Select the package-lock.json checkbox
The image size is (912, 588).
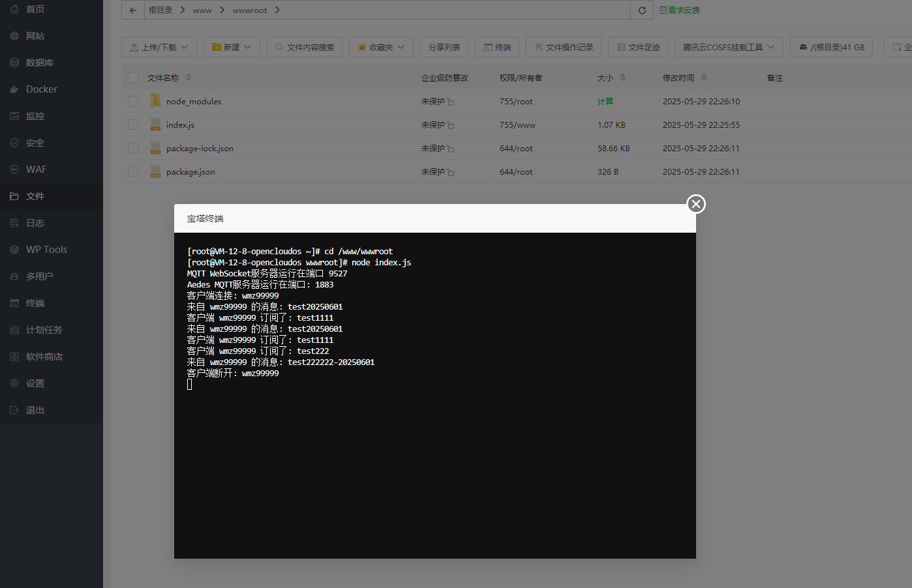133,148
